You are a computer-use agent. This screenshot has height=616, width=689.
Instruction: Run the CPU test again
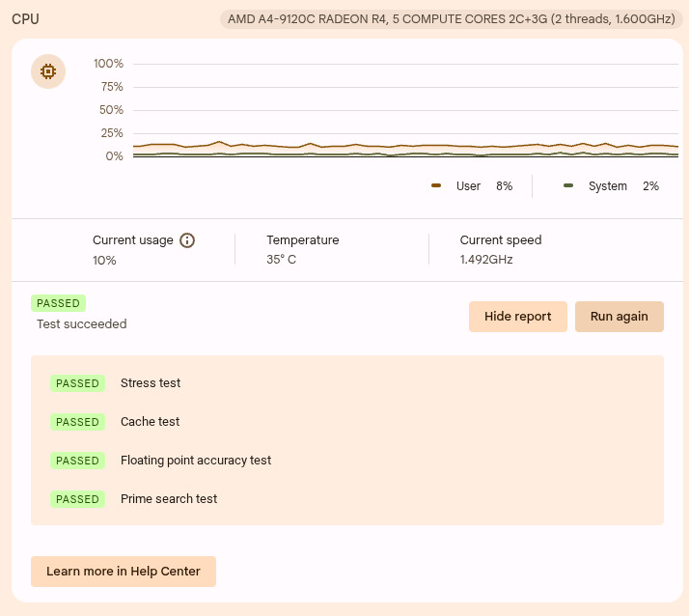(620, 317)
